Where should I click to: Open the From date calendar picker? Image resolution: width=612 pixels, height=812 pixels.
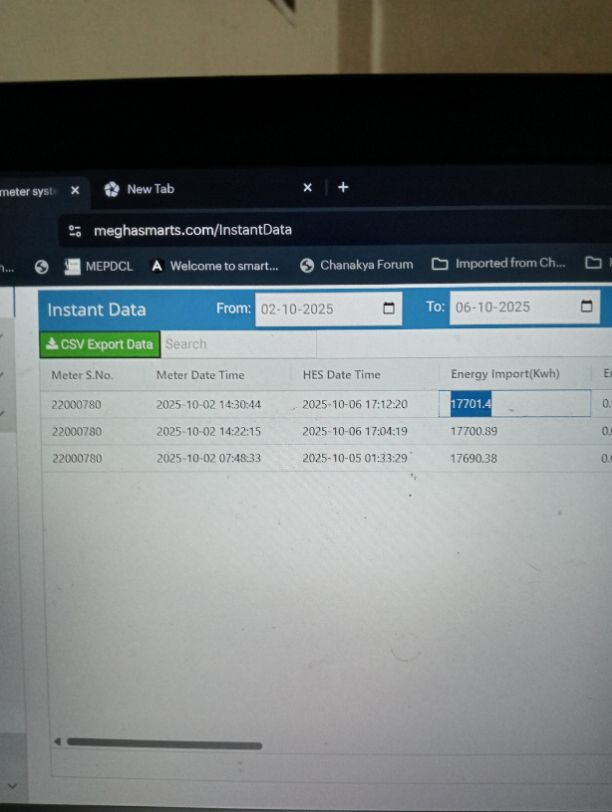point(388,309)
